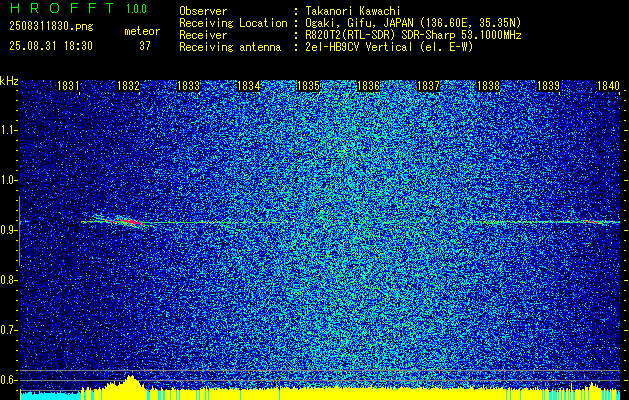Click time marker 1836

[368, 86]
